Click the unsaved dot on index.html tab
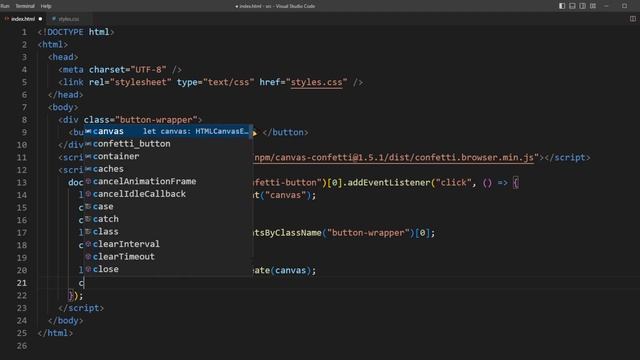This screenshot has height=360, width=640. [x=40, y=19]
